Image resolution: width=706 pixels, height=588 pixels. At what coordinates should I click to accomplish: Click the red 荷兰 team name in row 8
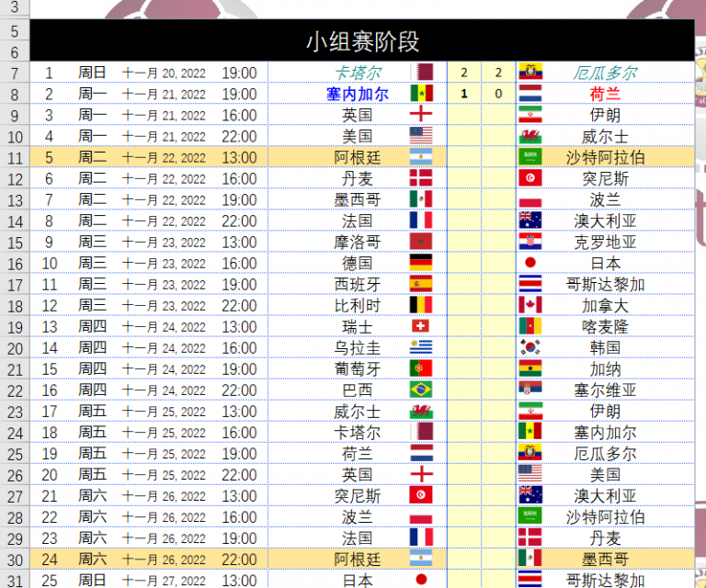605,94
